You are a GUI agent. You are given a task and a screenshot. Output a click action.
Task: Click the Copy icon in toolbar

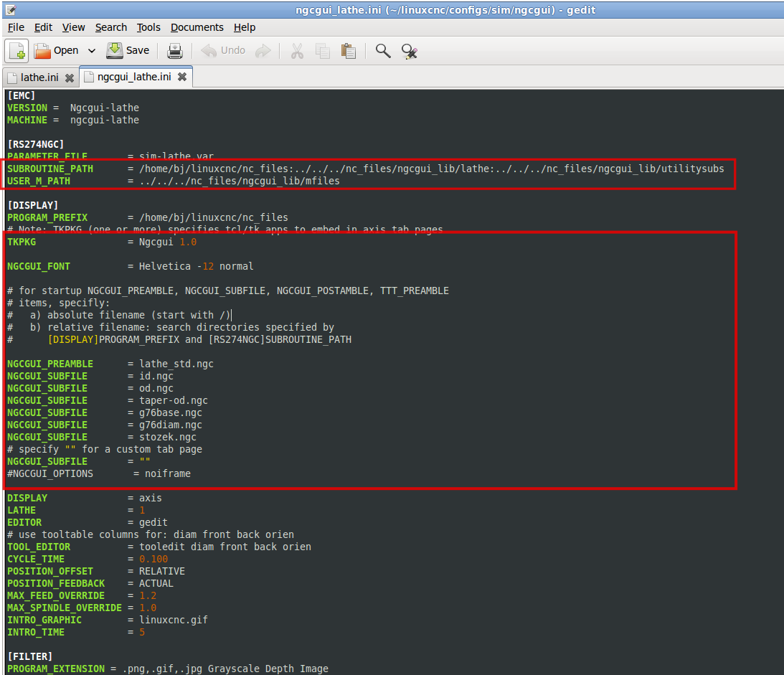323,51
